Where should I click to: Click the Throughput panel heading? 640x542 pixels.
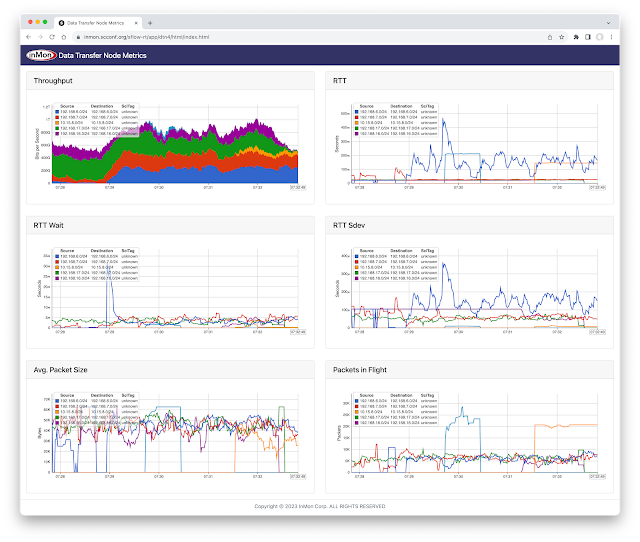pyautogui.click(x=53, y=81)
